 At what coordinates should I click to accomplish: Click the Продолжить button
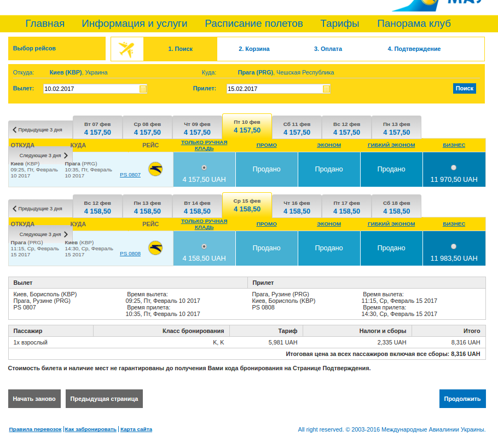462,399
